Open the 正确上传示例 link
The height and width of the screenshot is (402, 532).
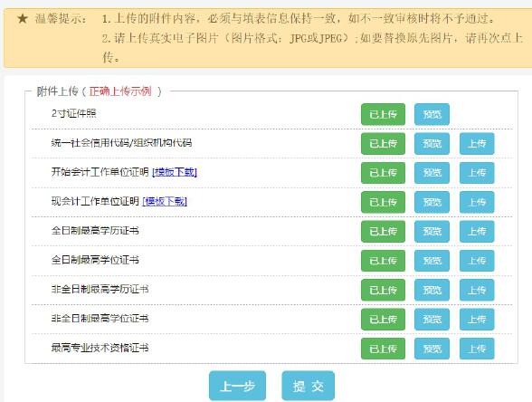[x=120, y=91]
